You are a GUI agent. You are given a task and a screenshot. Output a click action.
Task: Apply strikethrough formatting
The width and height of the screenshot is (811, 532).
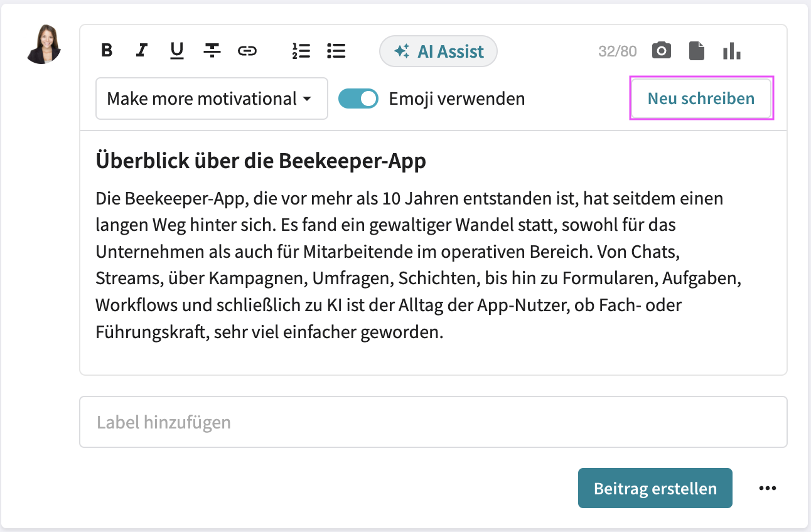click(212, 51)
